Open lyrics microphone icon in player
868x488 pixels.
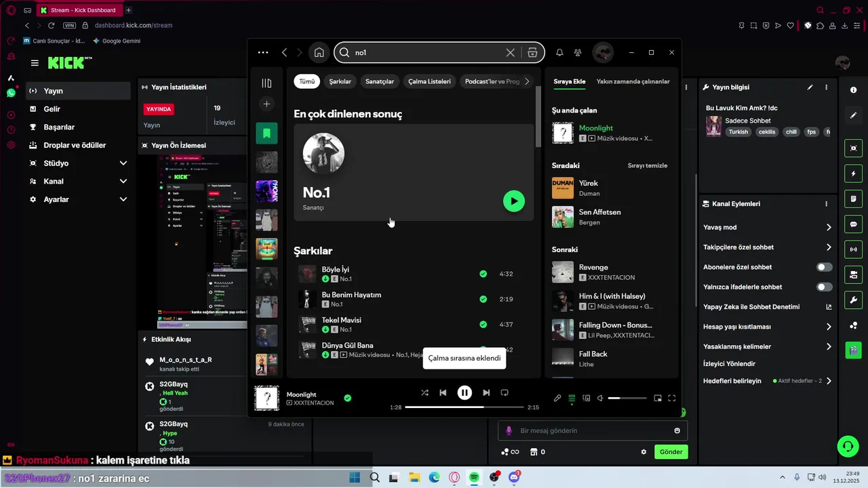pyautogui.click(x=557, y=399)
